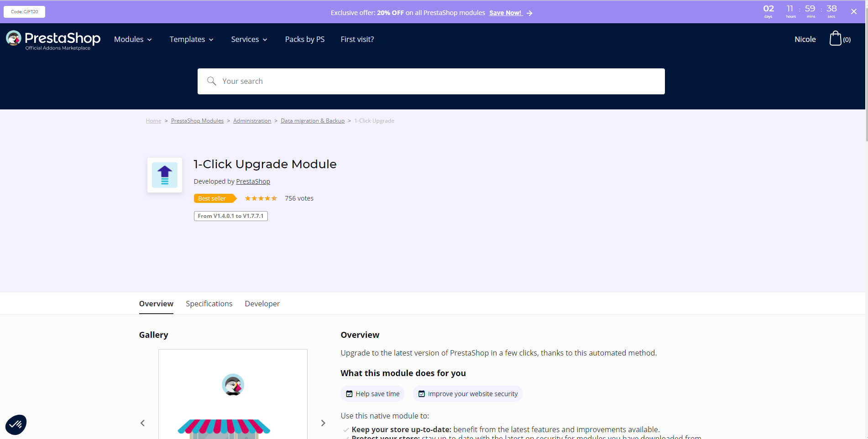The image size is (868, 439).
Task: Open the shopping cart bag icon
Action: [x=835, y=38]
